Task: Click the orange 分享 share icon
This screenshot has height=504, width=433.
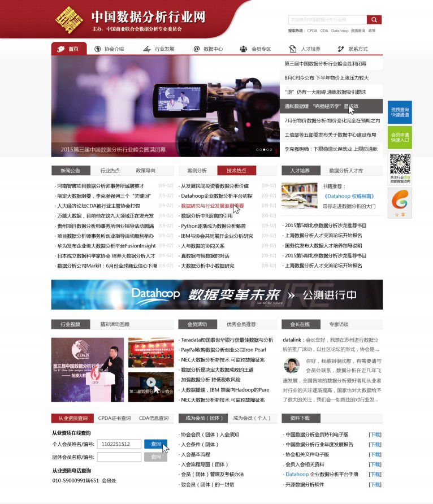Action: coord(400,203)
